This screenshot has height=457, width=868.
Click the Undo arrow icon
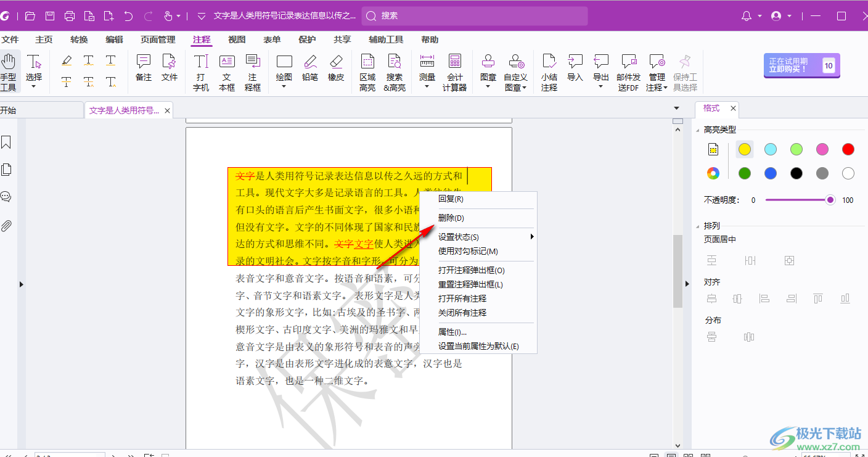point(128,16)
